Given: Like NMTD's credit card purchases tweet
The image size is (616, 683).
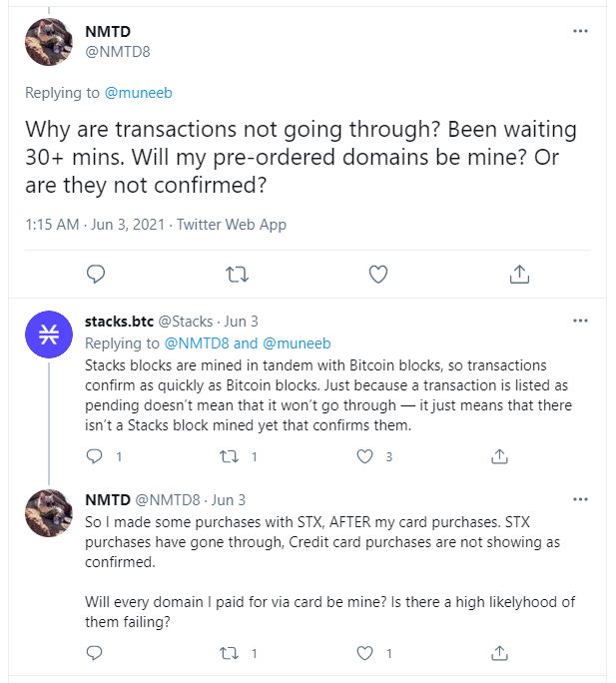Looking at the screenshot, I should pyautogui.click(x=366, y=653).
